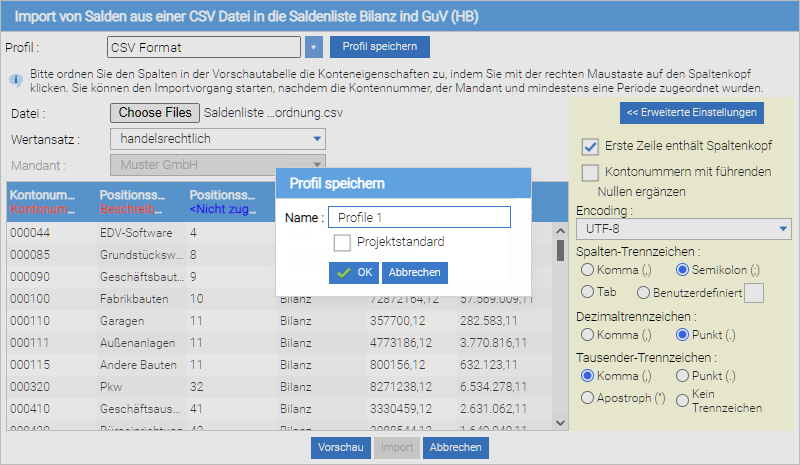Screen dimensions: 800x465
Task: Confirm the dialog with OK
Action: pos(354,272)
